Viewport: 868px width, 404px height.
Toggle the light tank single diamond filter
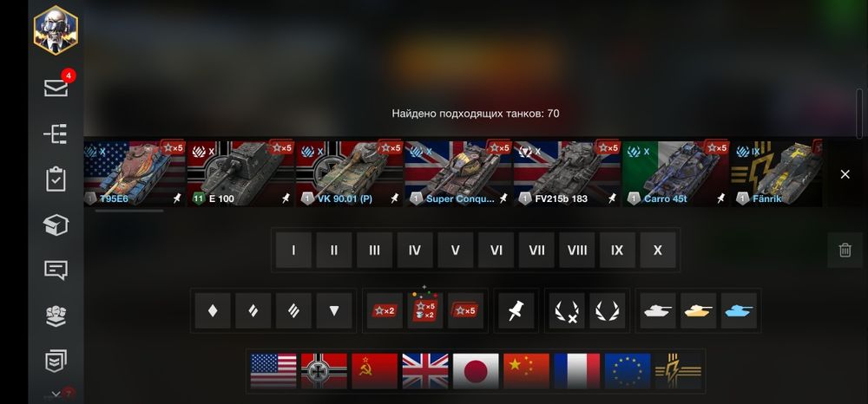click(213, 310)
